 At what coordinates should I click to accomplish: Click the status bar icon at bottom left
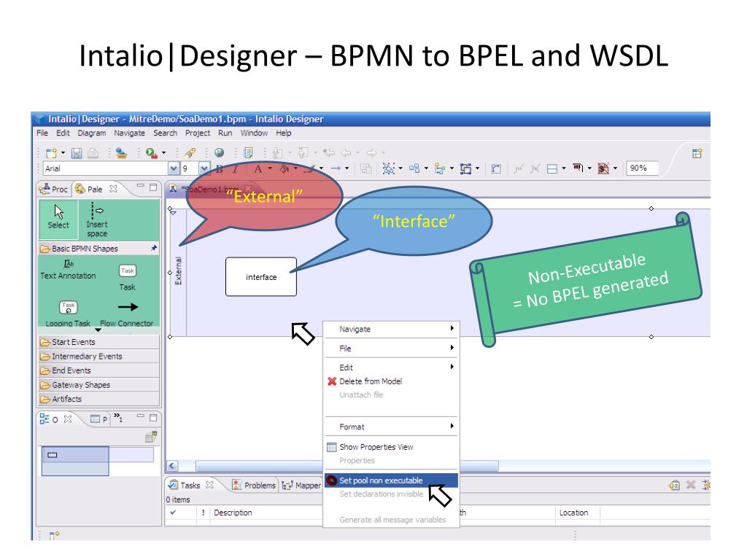click(54, 535)
